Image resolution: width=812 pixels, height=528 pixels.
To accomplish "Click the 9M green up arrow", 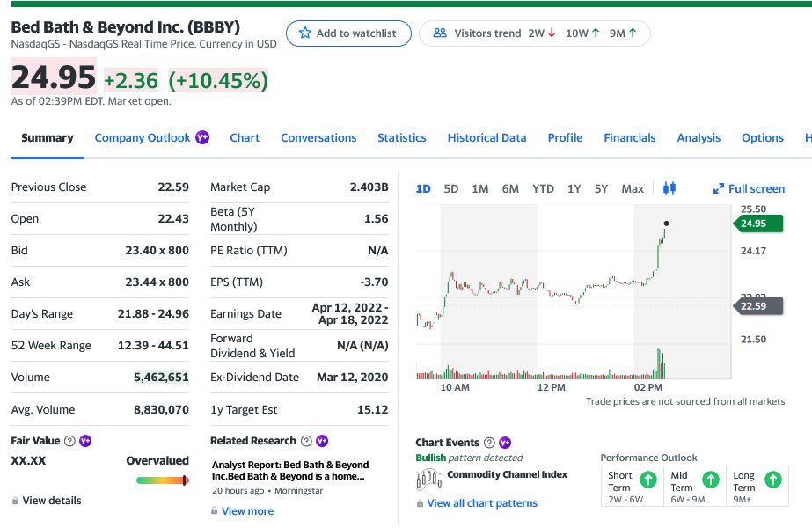I will point(633,33).
